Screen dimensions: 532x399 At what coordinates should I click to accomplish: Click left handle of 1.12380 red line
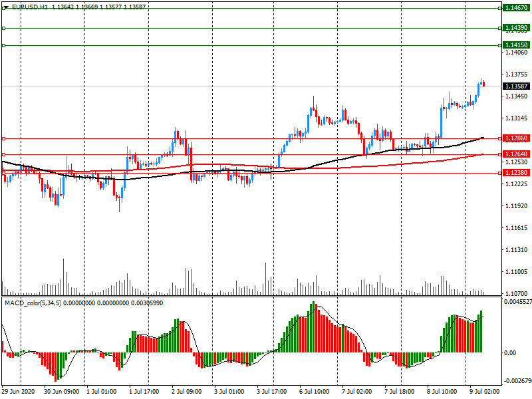3,173
